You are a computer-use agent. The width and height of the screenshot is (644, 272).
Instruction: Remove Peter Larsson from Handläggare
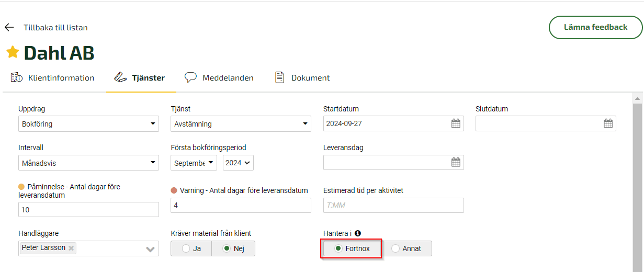pos(71,248)
